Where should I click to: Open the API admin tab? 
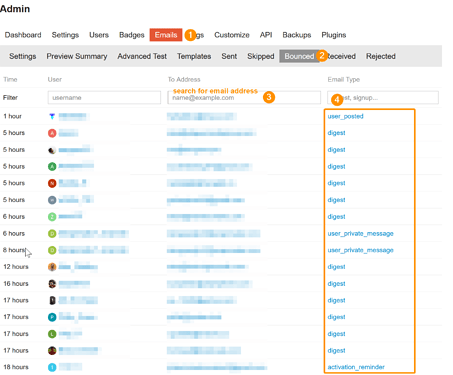coord(266,35)
